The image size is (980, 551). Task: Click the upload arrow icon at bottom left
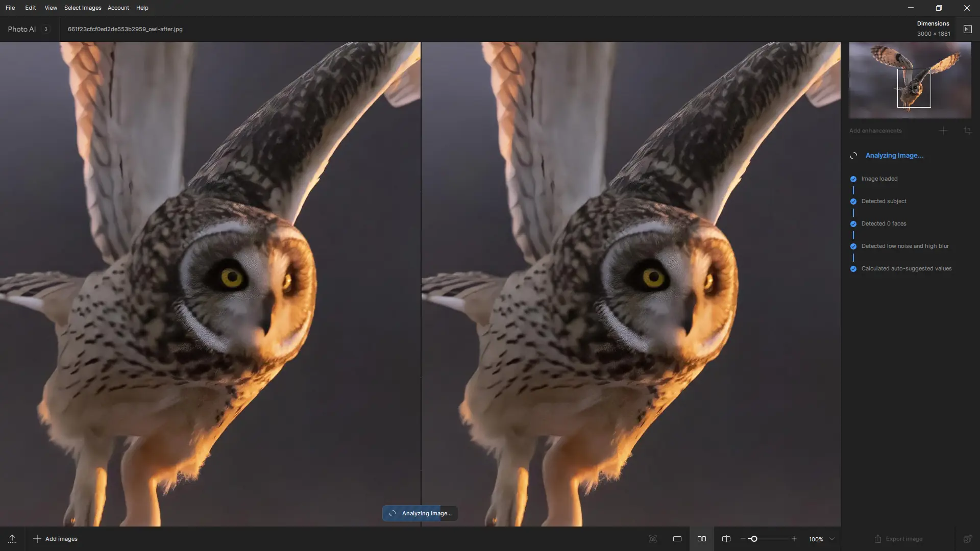tap(12, 539)
